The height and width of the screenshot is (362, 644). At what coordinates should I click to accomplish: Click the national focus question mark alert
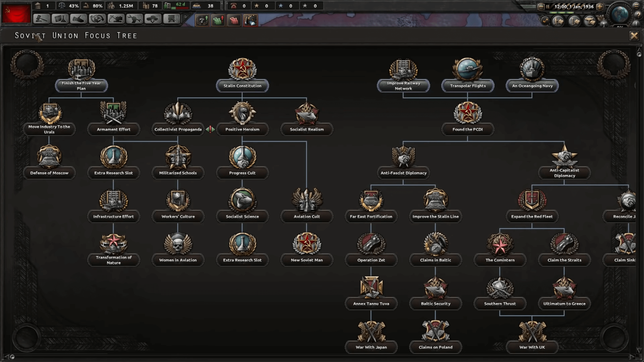pyautogui.click(x=203, y=20)
